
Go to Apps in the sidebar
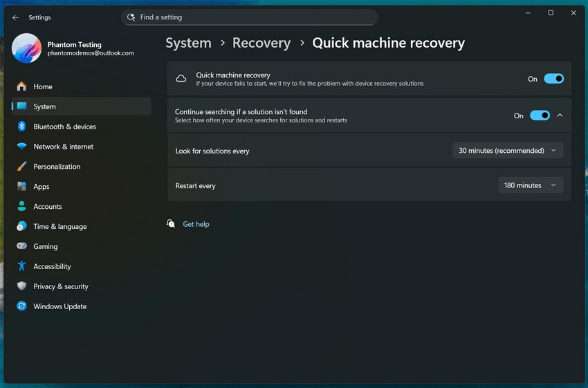[x=42, y=187]
